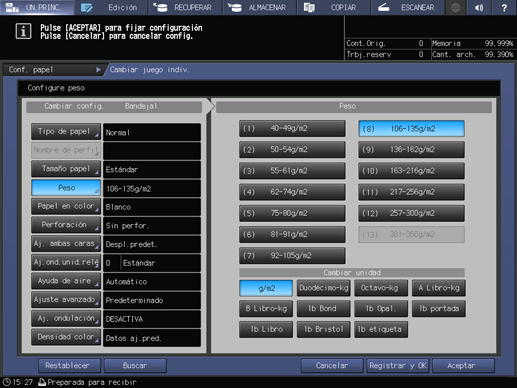Select weight (3) 55-61g/m2
Image resolution: width=517 pixels, height=388 pixels.
292,171
